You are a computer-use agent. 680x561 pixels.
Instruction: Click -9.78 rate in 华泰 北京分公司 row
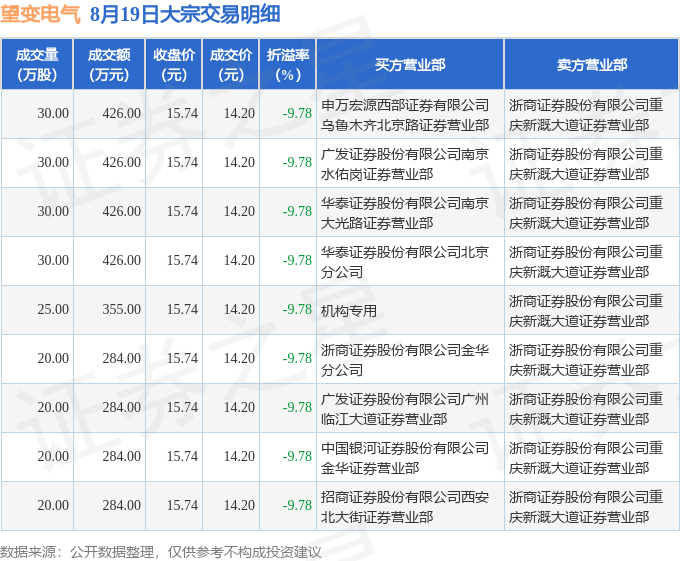297,261
